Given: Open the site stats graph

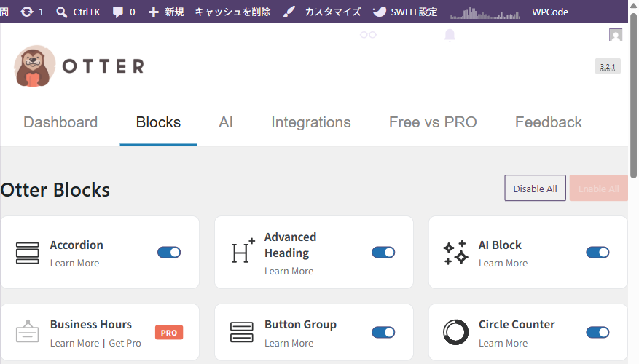Looking at the screenshot, I should [485, 13].
